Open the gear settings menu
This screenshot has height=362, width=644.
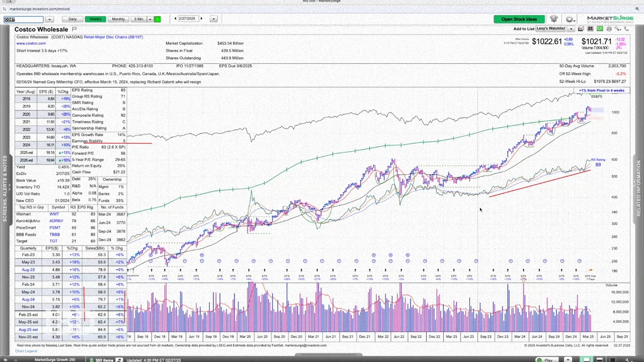[x=570, y=19]
